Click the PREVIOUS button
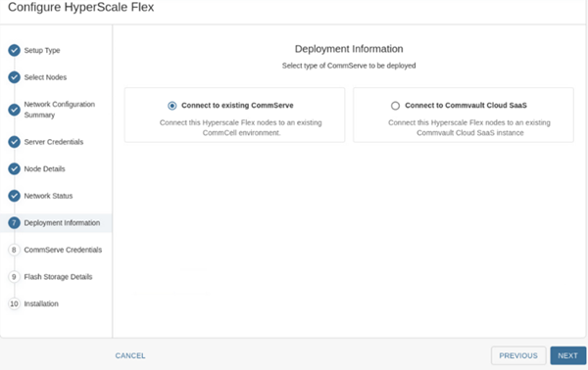Viewport: 588px width, 370px height. click(518, 355)
